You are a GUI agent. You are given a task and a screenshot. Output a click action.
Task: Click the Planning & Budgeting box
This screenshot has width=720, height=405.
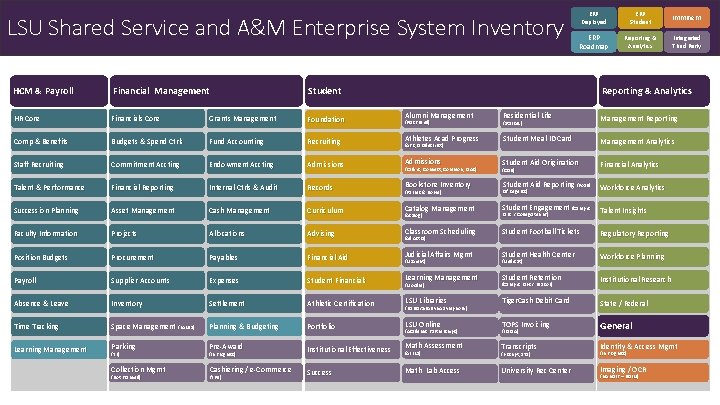254,326
